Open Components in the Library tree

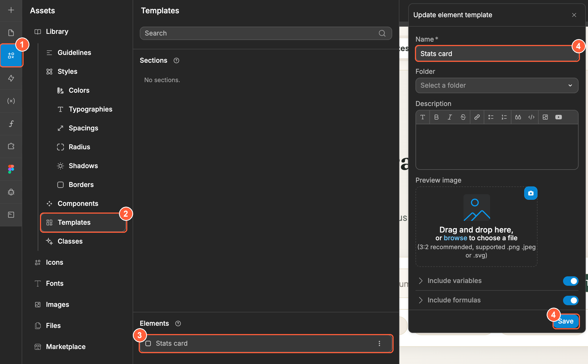click(78, 204)
